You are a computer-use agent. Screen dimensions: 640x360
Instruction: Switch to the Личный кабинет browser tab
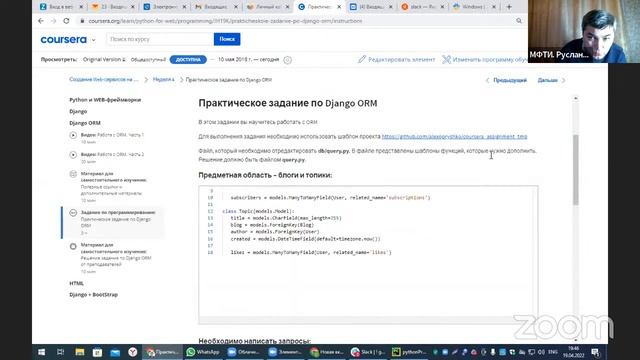coord(268,7)
